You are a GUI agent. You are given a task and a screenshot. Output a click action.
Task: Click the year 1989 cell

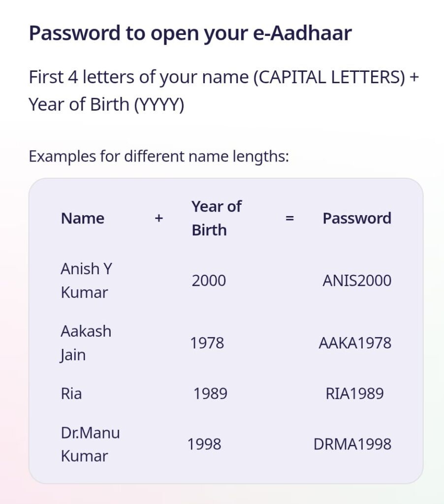pos(210,394)
